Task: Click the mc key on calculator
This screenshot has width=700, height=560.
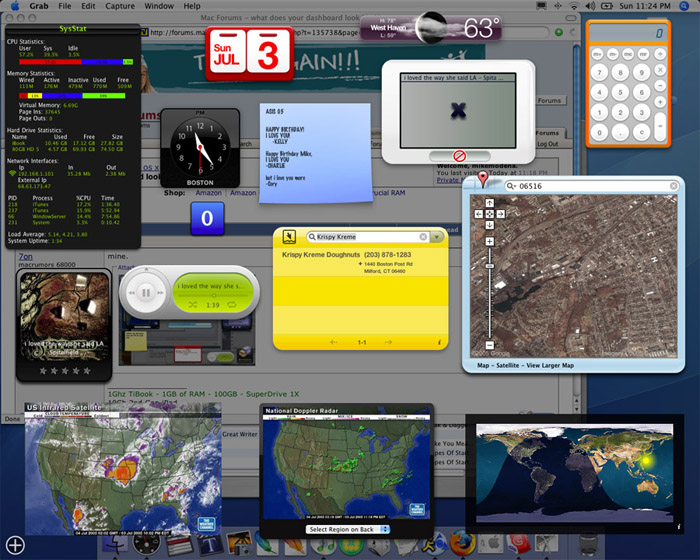Action: 628,54
